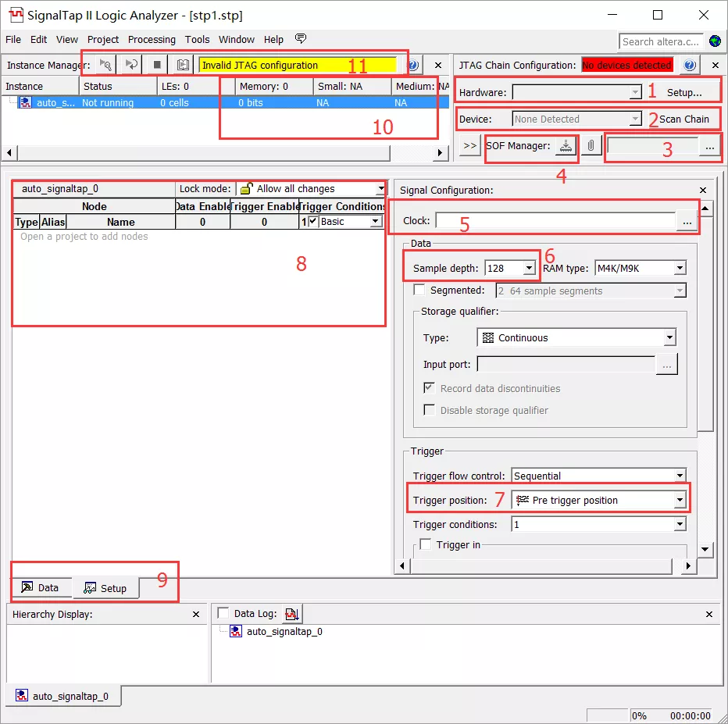
Task: Click the Signal Configuration horizontal scroll right arrow
Action: (688, 565)
